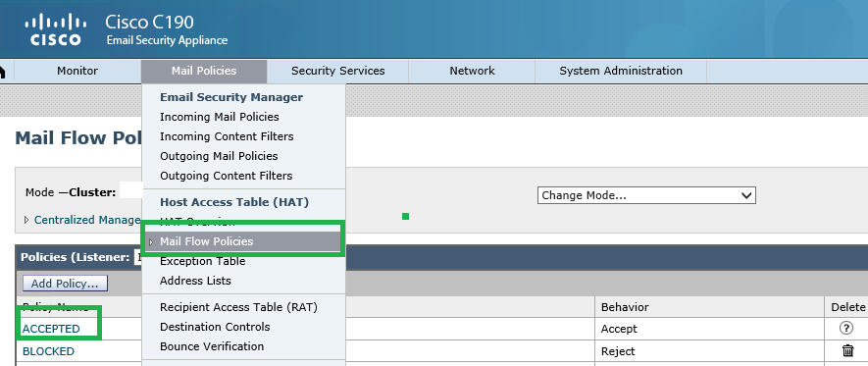
Task: Open Exception Table menu item
Action: 203,261
